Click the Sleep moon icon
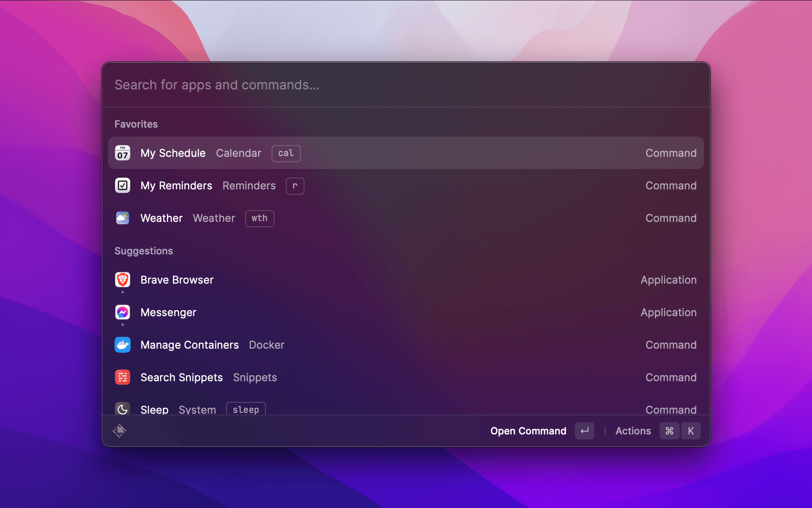 click(x=122, y=409)
